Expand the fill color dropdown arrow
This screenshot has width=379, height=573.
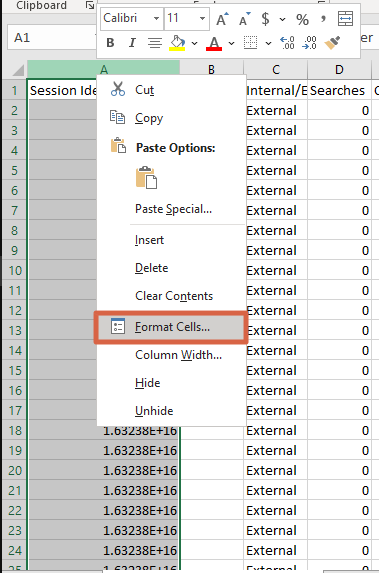(194, 43)
